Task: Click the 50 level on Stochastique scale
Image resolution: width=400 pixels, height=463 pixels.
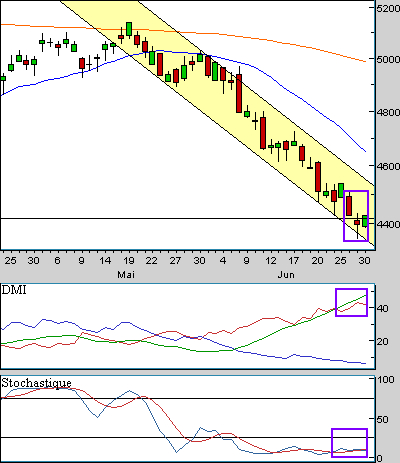Action: 382,419
